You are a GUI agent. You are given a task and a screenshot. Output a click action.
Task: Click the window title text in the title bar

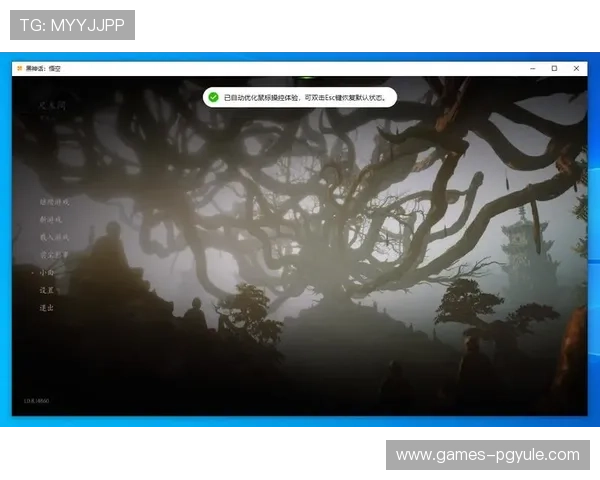tap(43, 68)
